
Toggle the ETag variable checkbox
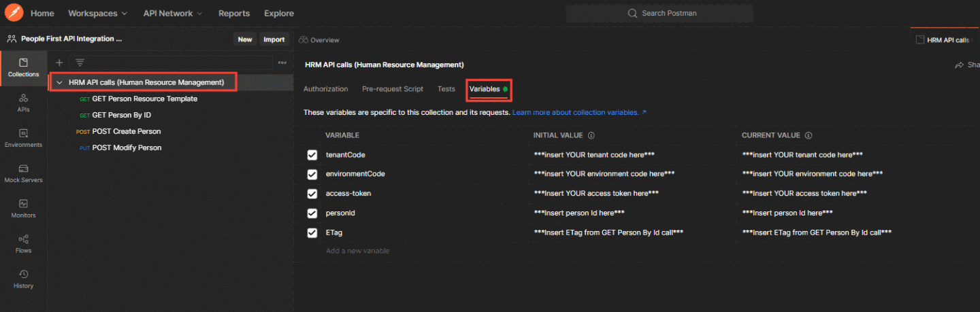tap(312, 232)
